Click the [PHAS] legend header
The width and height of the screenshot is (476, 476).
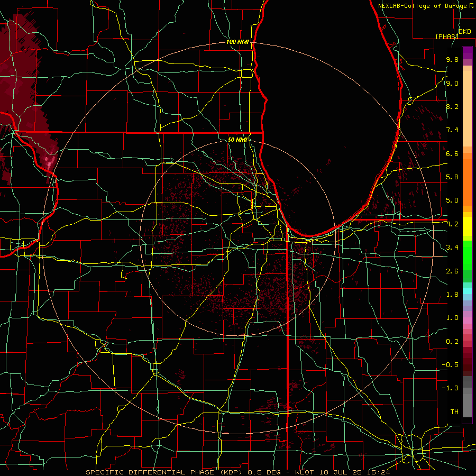coord(447,36)
